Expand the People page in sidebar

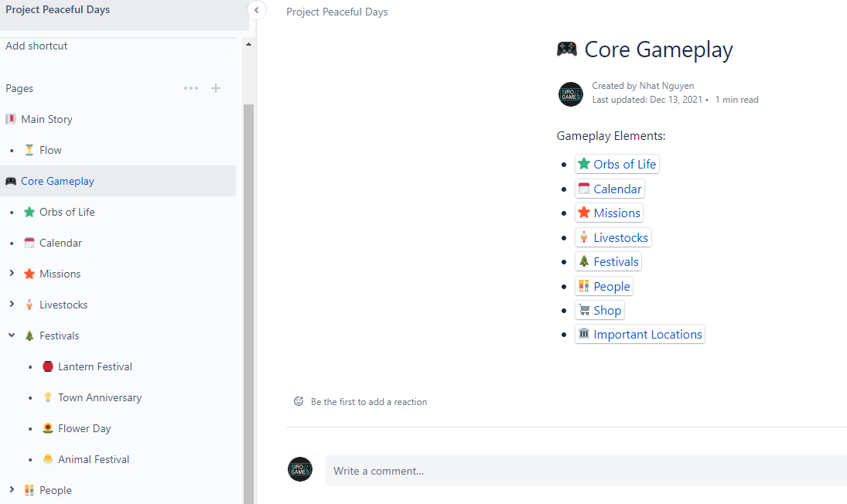point(12,490)
